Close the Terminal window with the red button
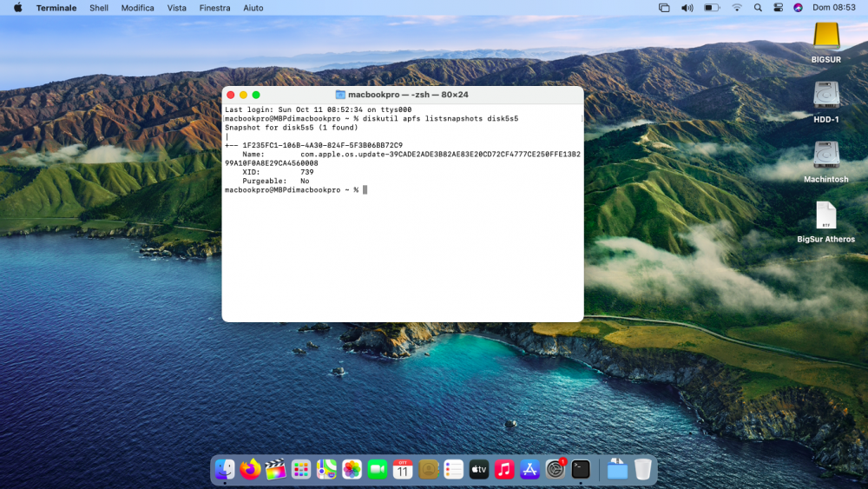868x489 pixels. click(x=231, y=95)
